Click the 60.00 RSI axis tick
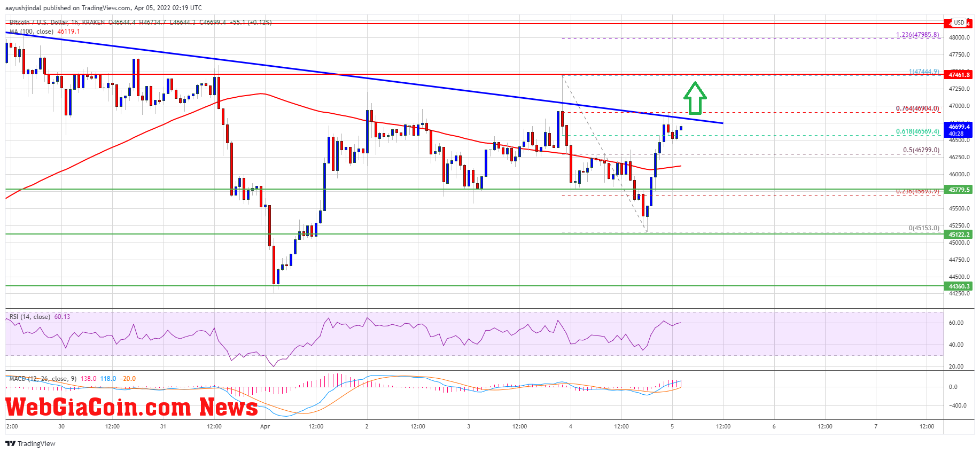This screenshot has height=453, width=980. tap(956, 323)
